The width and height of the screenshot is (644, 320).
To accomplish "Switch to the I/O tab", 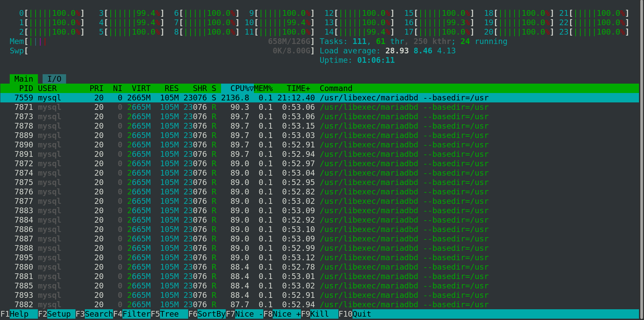I will click(x=54, y=79).
